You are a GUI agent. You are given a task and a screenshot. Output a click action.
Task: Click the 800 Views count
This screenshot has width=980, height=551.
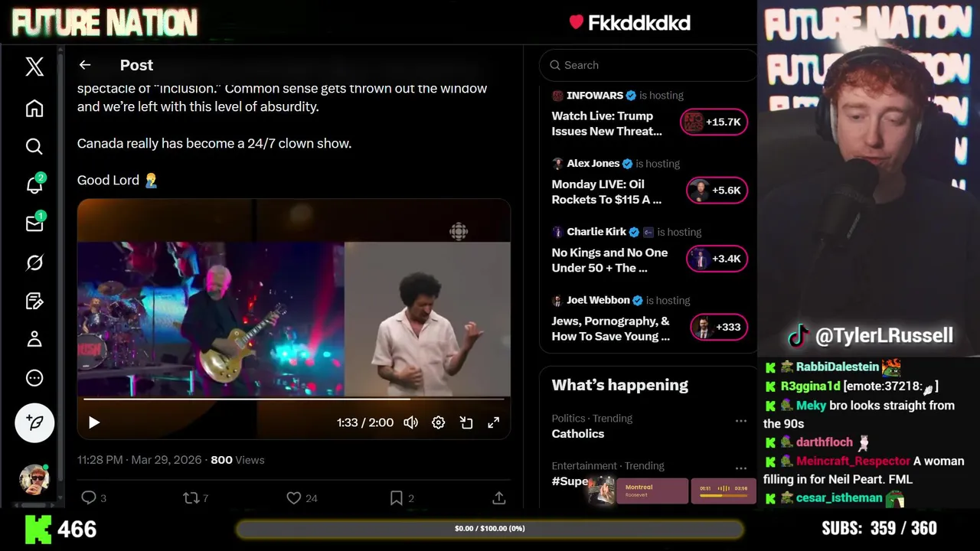(x=237, y=460)
